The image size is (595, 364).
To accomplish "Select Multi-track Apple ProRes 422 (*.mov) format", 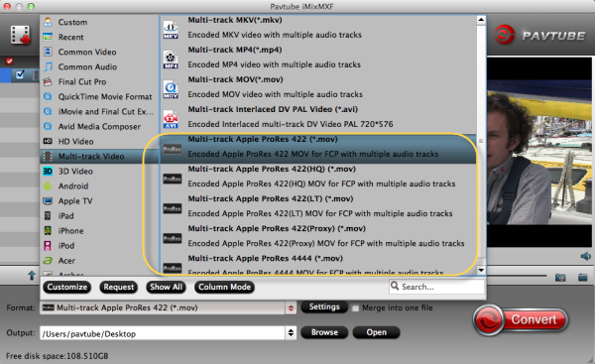I will (318, 149).
